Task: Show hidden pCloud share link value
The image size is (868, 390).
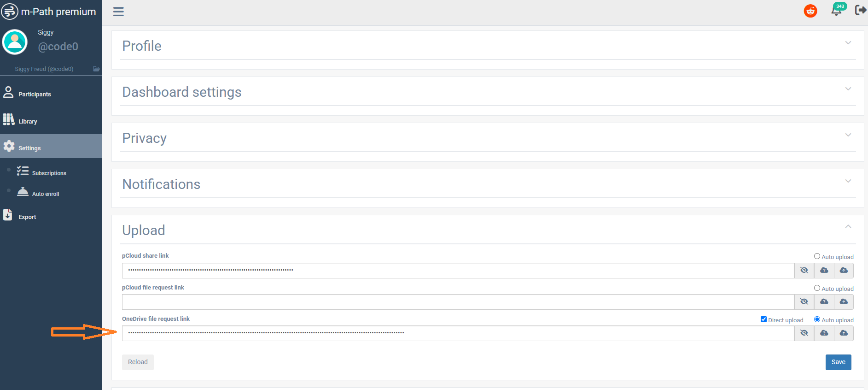Action: [x=804, y=271]
